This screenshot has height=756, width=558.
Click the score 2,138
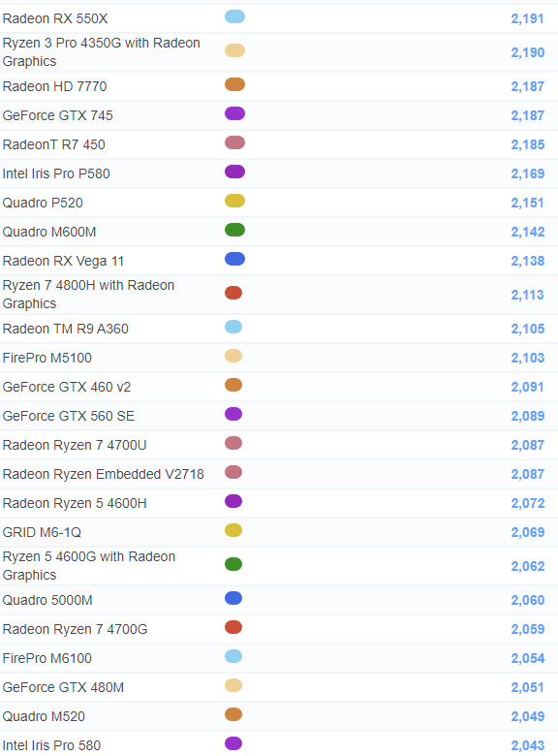pos(527,261)
